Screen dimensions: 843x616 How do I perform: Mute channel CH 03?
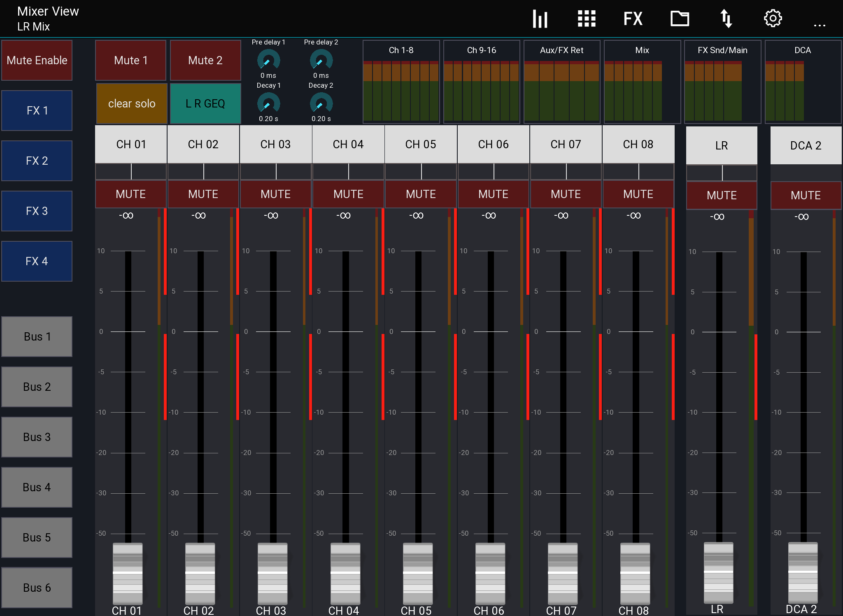click(x=275, y=194)
